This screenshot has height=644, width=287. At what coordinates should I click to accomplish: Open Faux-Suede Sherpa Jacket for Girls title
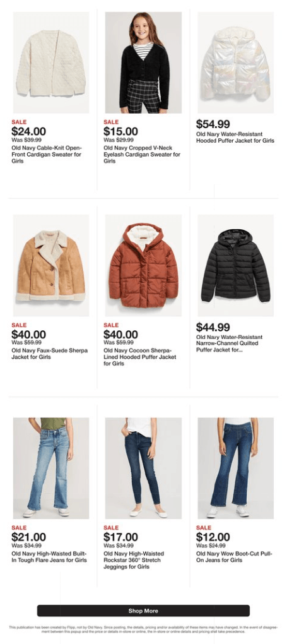click(x=49, y=354)
